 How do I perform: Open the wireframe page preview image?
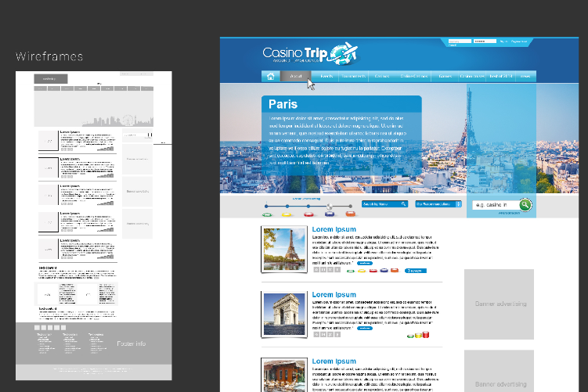(x=94, y=225)
